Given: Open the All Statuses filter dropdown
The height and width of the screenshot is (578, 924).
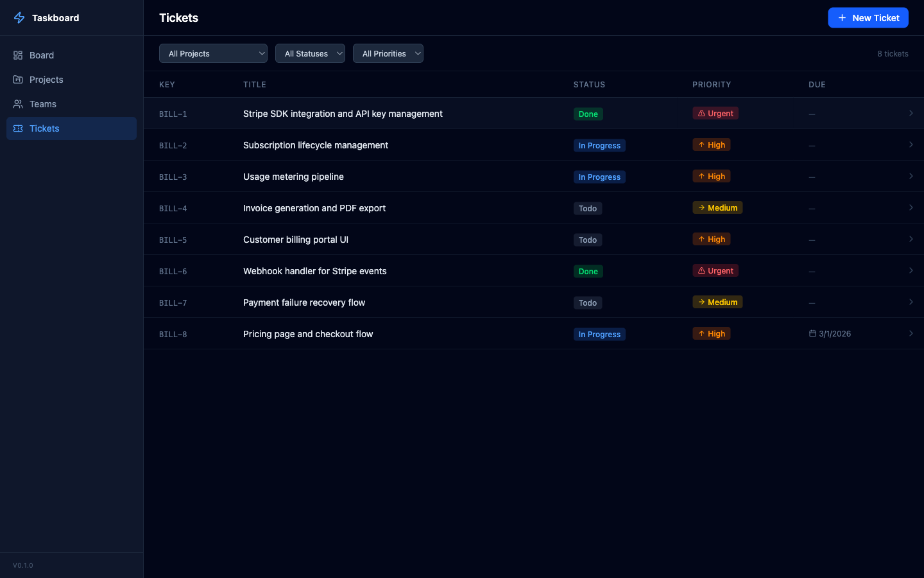Looking at the screenshot, I should pos(310,53).
